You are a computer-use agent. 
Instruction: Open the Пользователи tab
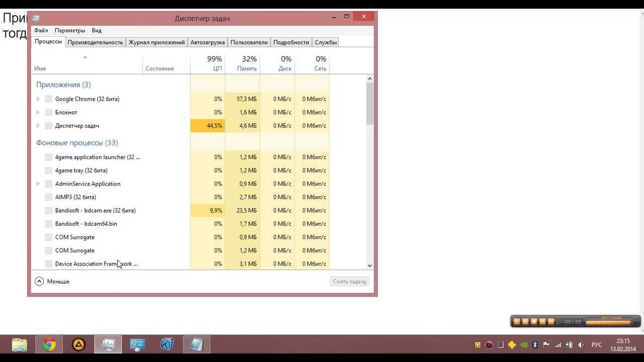249,42
